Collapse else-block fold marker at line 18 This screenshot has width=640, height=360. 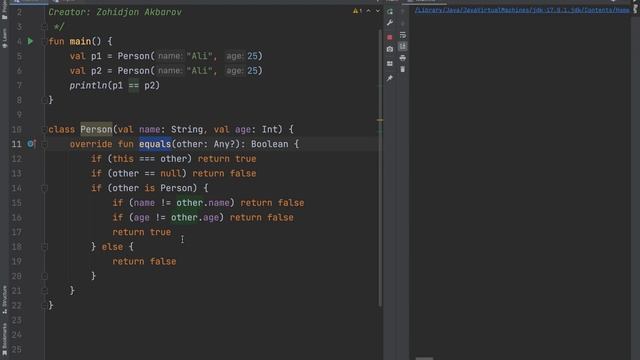pyautogui.click(x=44, y=247)
